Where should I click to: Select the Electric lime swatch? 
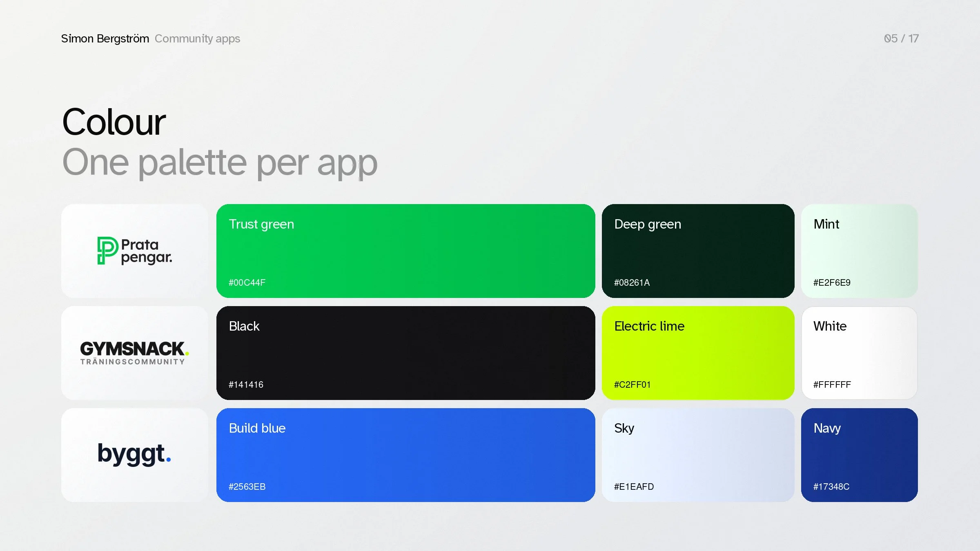[x=698, y=353]
